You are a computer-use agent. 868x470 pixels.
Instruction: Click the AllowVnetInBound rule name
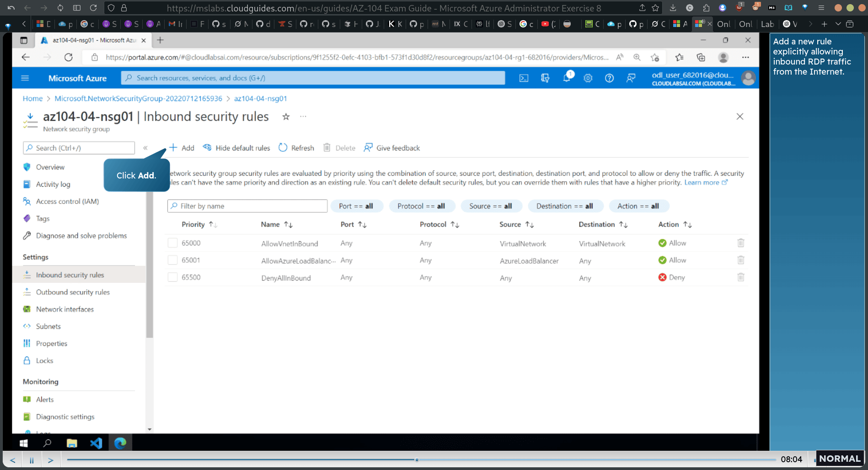click(289, 243)
